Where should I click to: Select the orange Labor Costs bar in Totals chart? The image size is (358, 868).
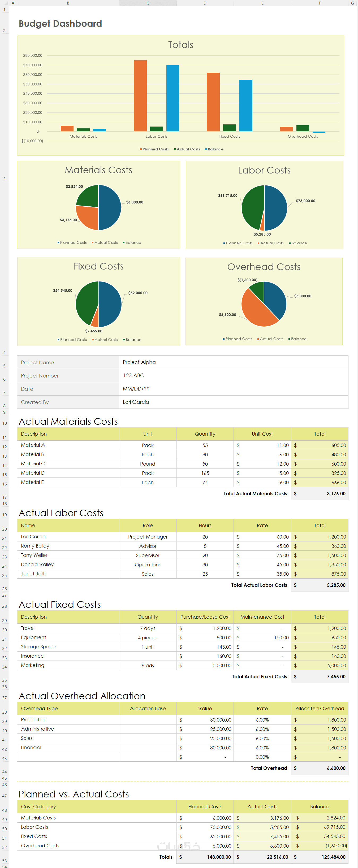(140, 96)
